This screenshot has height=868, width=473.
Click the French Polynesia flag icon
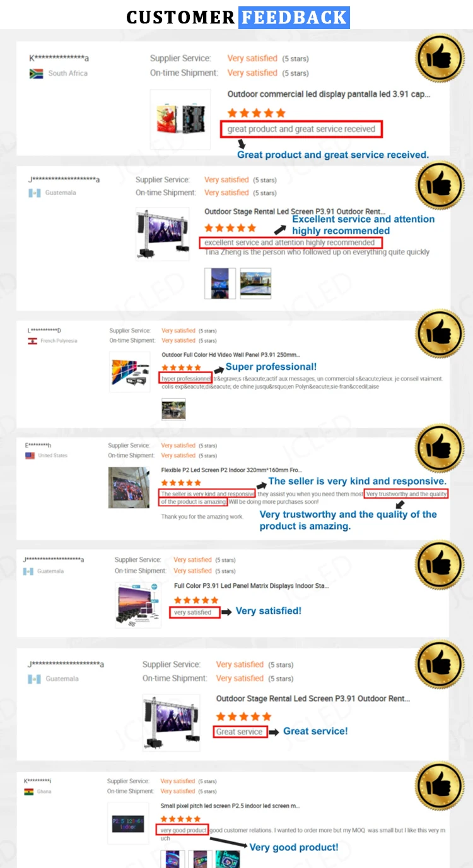[x=32, y=341]
